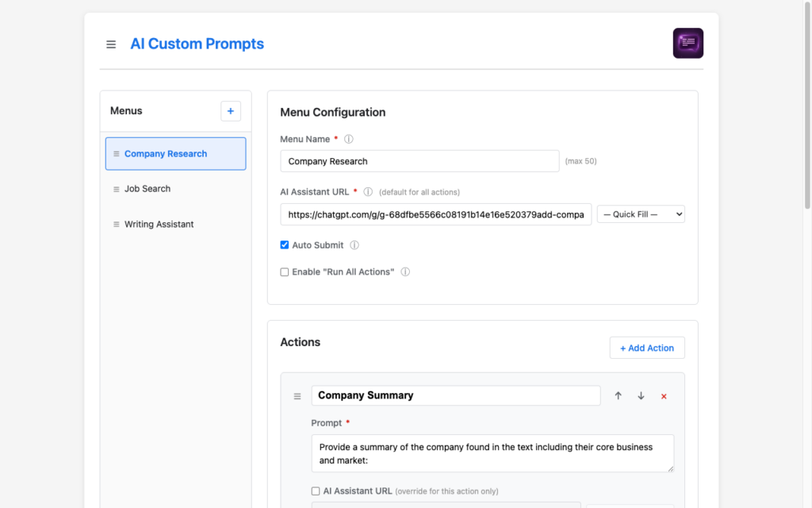
Task: Click the AI Custom Prompts title
Action: (197, 44)
